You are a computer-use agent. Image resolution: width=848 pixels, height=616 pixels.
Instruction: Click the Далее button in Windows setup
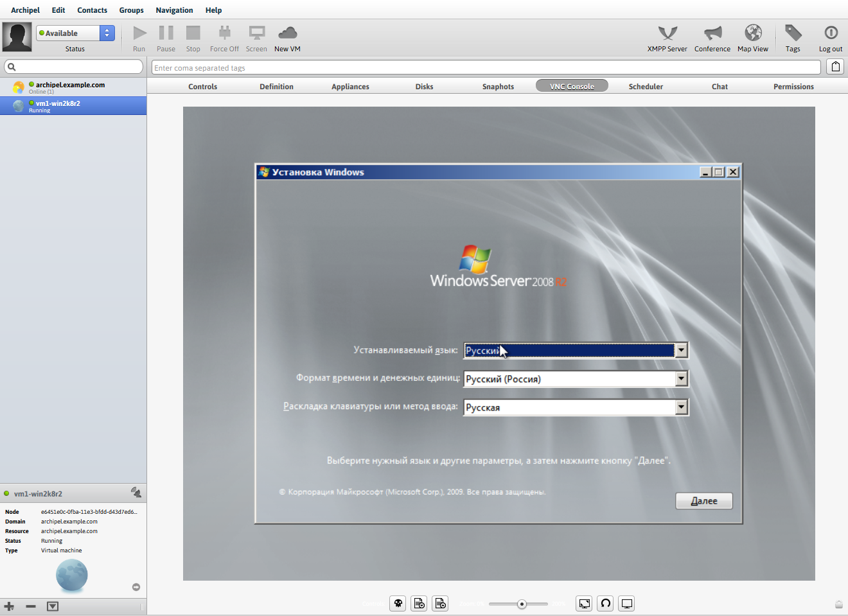click(704, 501)
